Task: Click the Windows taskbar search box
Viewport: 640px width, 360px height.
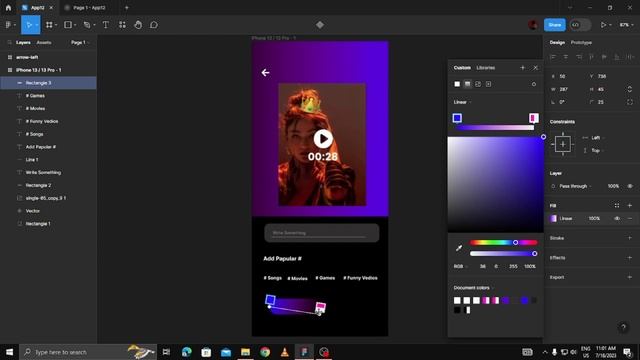Action: 88,352
